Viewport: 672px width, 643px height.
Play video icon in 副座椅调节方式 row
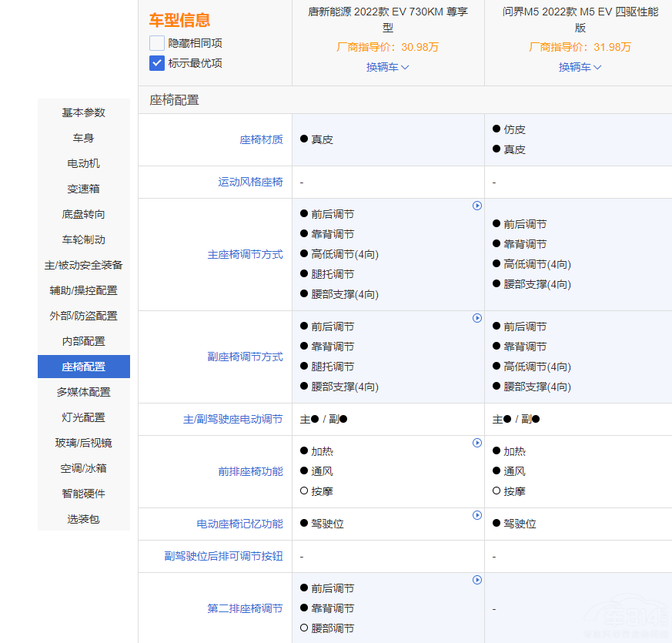click(x=477, y=318)
